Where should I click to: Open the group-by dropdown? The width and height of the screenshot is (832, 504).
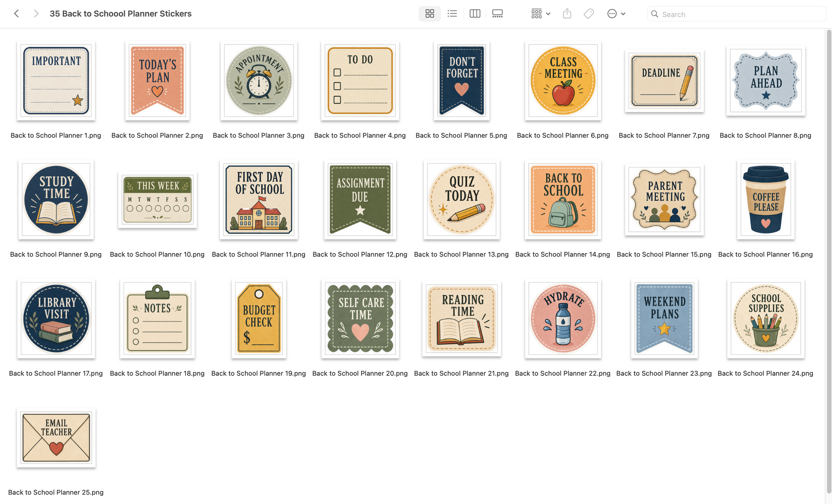point(540,14)
